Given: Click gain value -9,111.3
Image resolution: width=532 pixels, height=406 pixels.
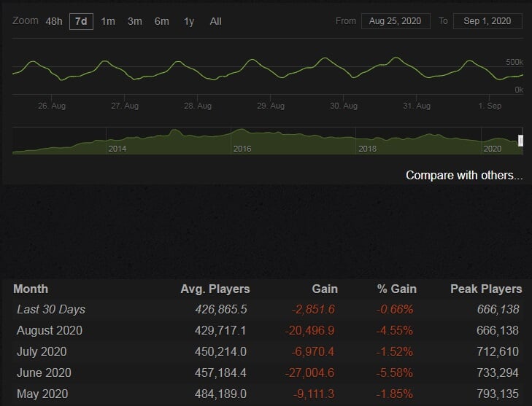Looking at the screenshot, I should pyautogui.click(x=314, y=394).
